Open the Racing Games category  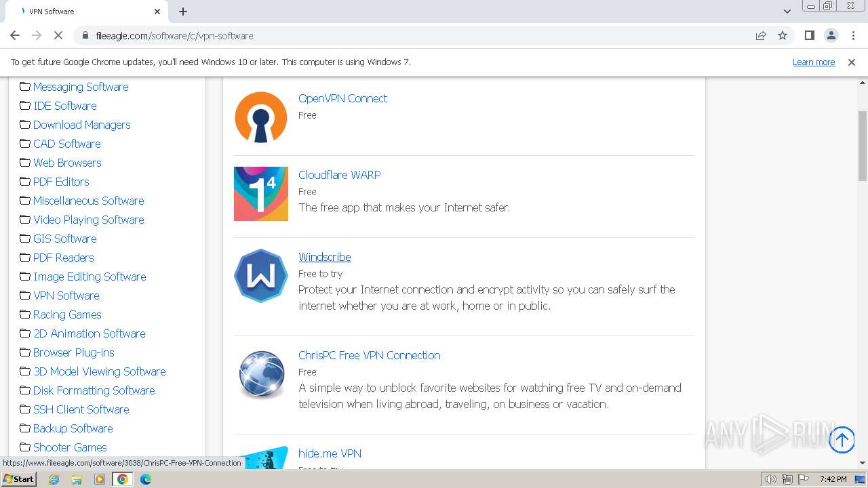67,314
